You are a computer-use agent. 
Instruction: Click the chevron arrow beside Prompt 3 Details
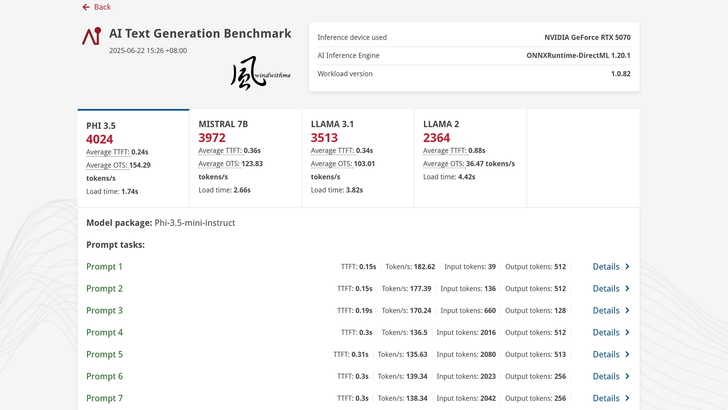627,311
